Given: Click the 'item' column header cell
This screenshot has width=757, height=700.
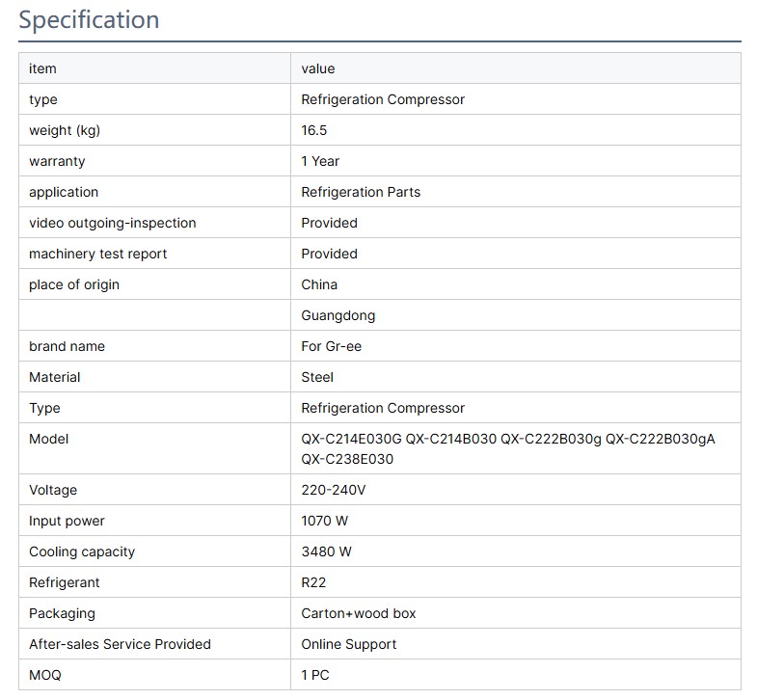Looking at the screenshot, I should pos(42,68).
